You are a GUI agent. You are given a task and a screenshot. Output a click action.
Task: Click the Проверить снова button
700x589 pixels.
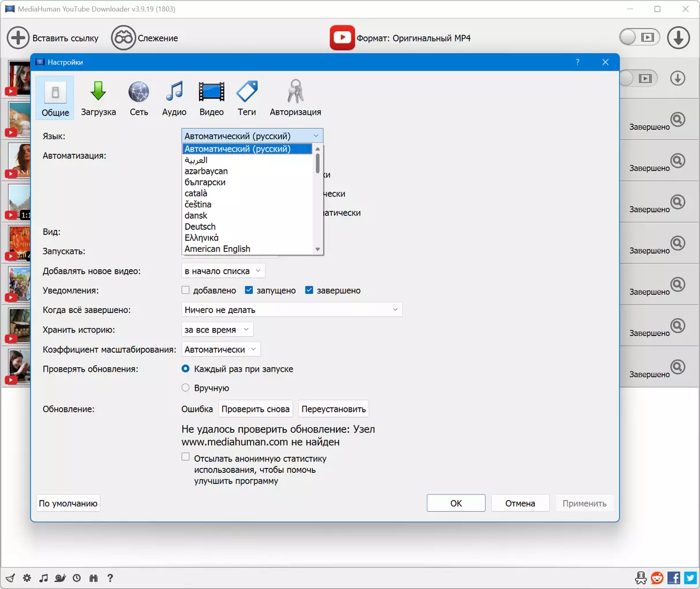pos(256,409)
